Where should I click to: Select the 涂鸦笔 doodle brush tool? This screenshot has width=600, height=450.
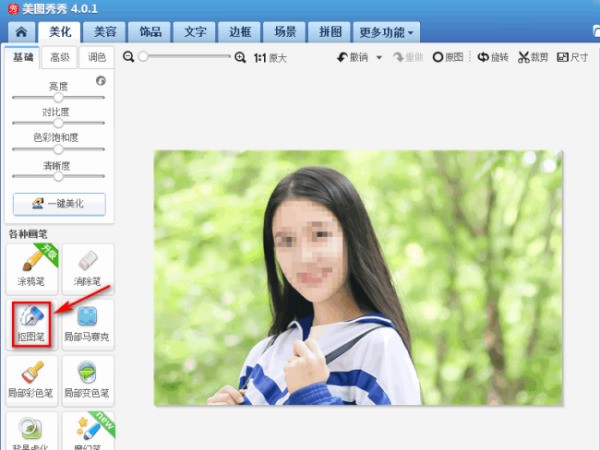click(32, 267)
